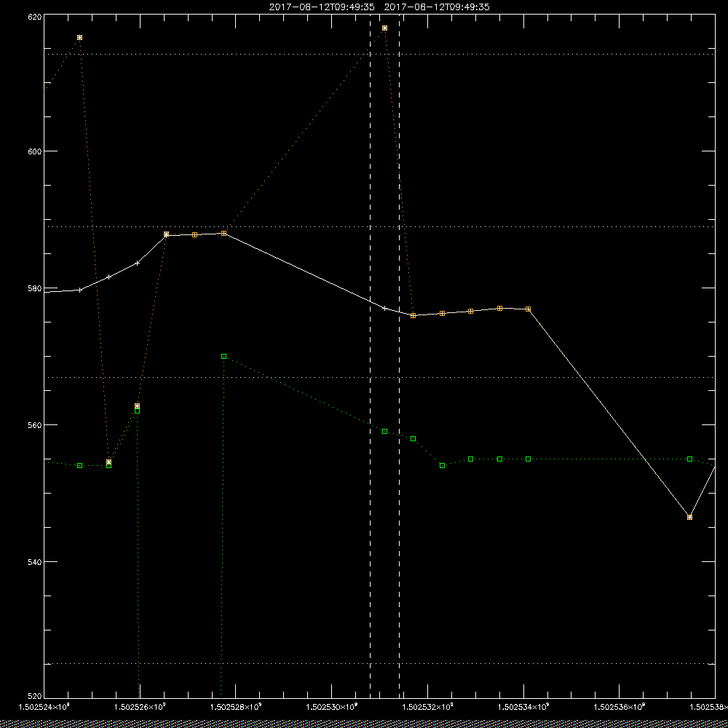Click the 1.502534×10⁹ x-axis label
The width and height of the screenshot is (728, 728).
tap(523, 707)
